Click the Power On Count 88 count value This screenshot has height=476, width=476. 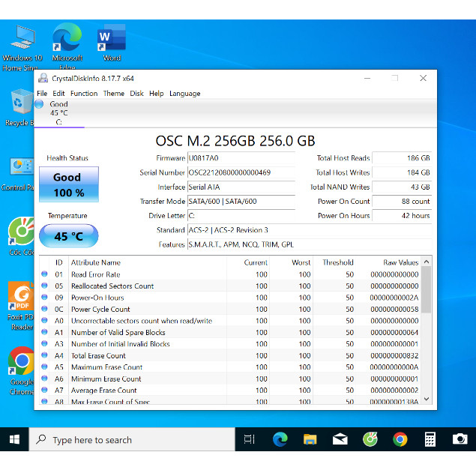pyautogui.click(x=402, y=201)
